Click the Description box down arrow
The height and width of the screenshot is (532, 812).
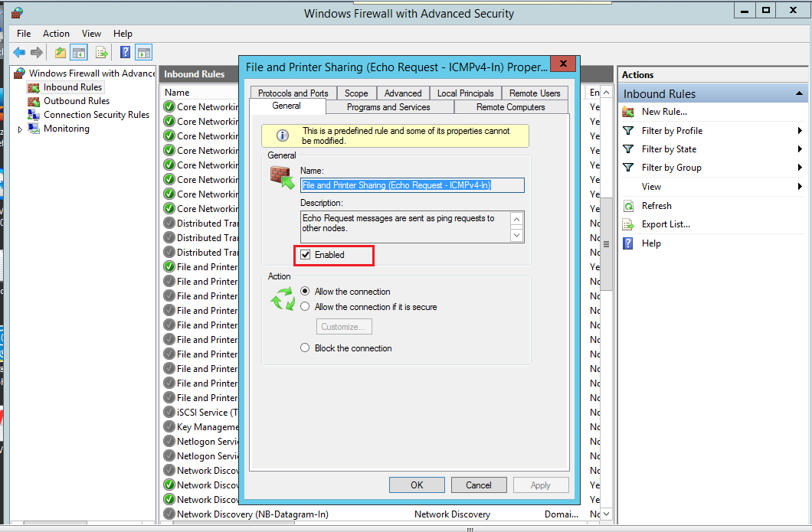click(517, 235)
